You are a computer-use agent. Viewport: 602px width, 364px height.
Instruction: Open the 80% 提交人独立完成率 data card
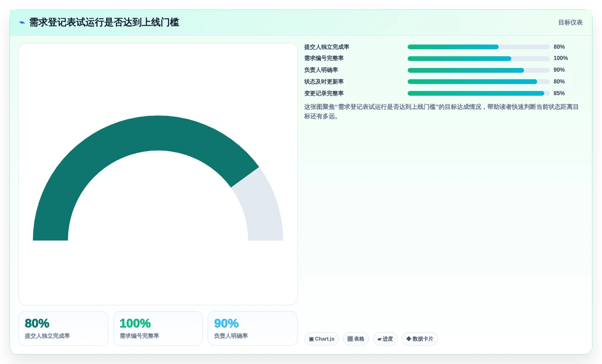(63, 328)
